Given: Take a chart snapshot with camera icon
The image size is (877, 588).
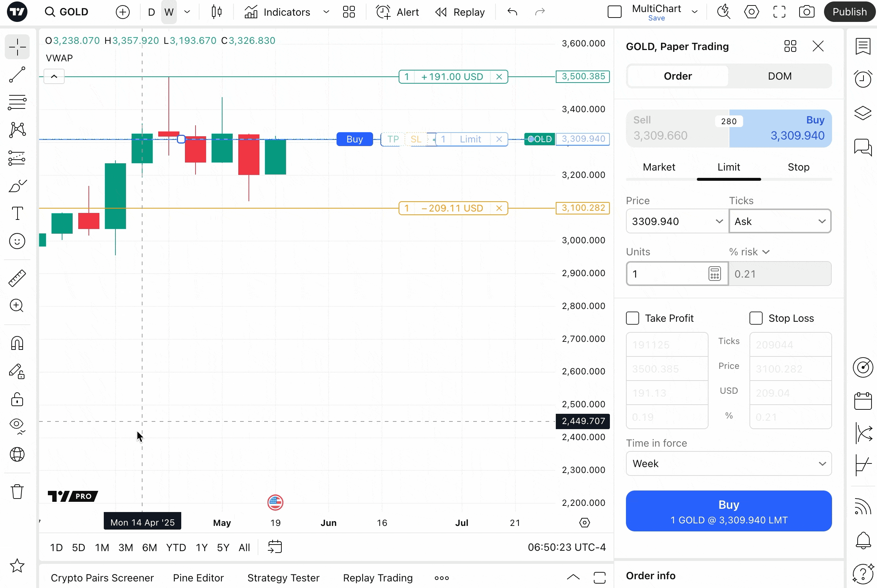Looking at the screenshot, I should [x=806, y=12].
